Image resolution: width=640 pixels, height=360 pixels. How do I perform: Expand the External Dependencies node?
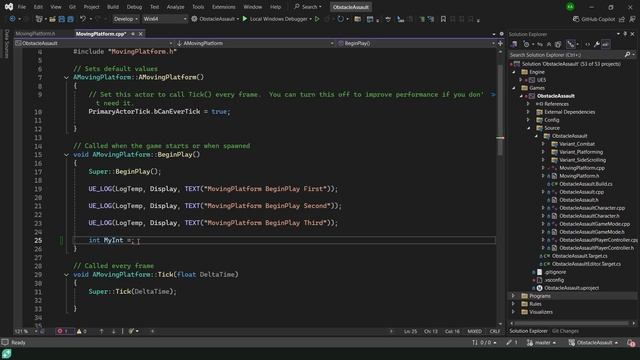(528, 112)
